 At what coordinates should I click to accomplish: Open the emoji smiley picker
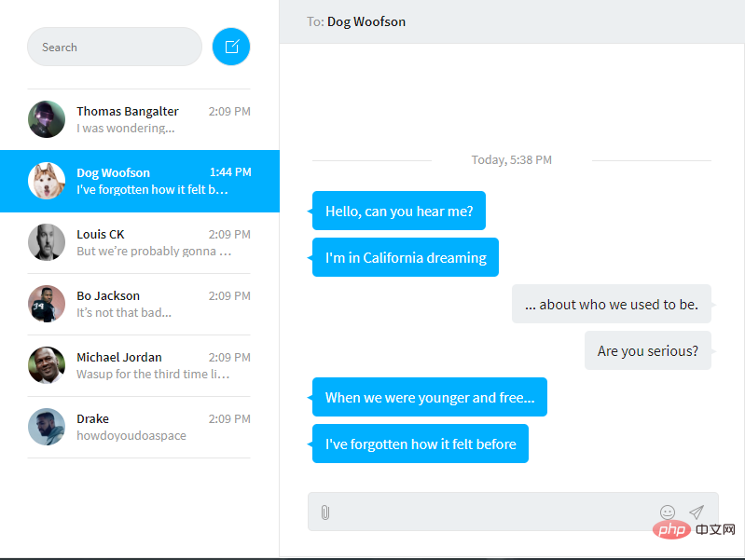coord(668,512)
